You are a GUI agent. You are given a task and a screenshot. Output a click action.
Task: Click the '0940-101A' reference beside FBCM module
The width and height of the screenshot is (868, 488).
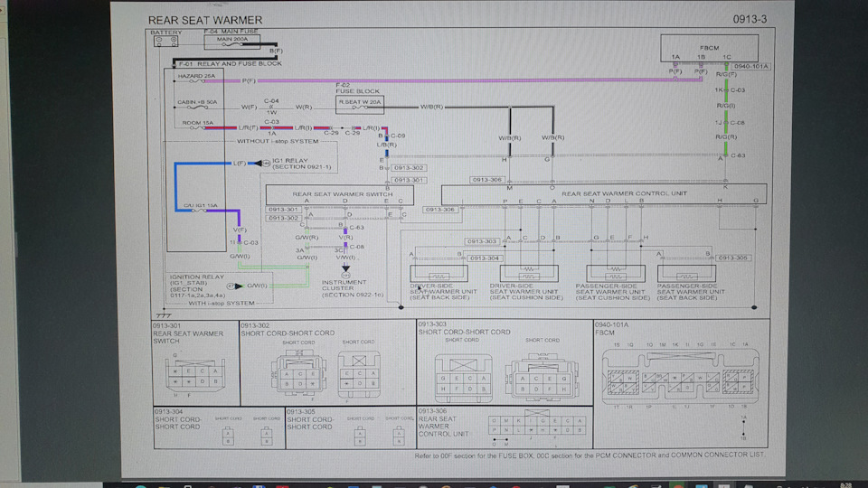750,66
